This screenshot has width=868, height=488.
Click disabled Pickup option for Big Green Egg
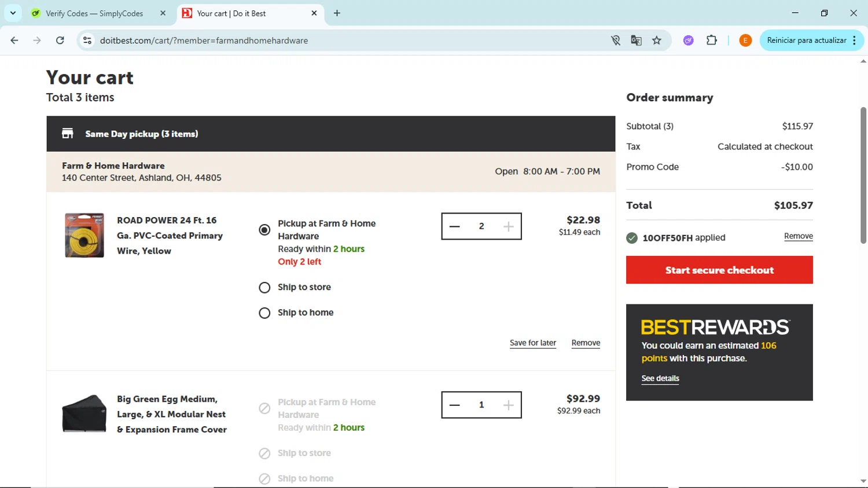tap(264, 408)
